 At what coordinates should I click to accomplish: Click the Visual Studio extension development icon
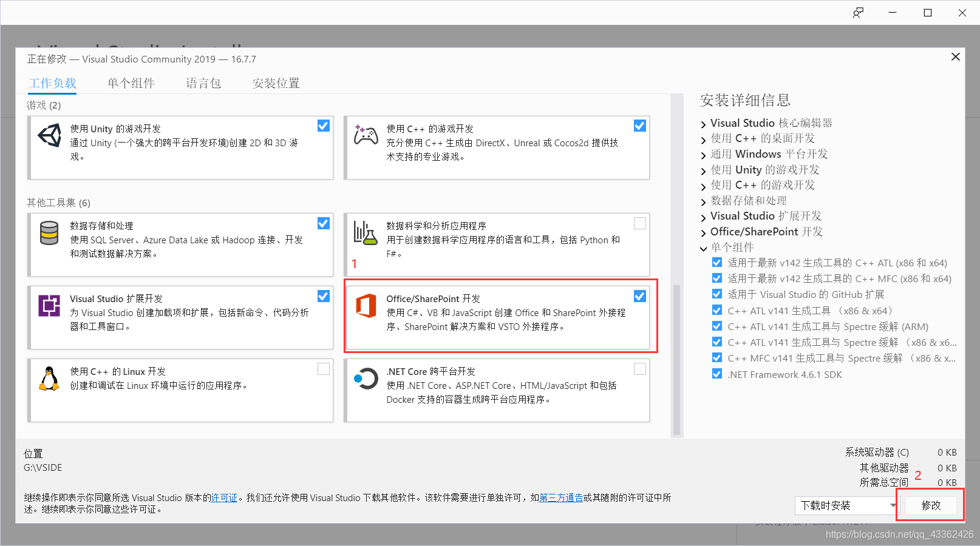[49, 306]
